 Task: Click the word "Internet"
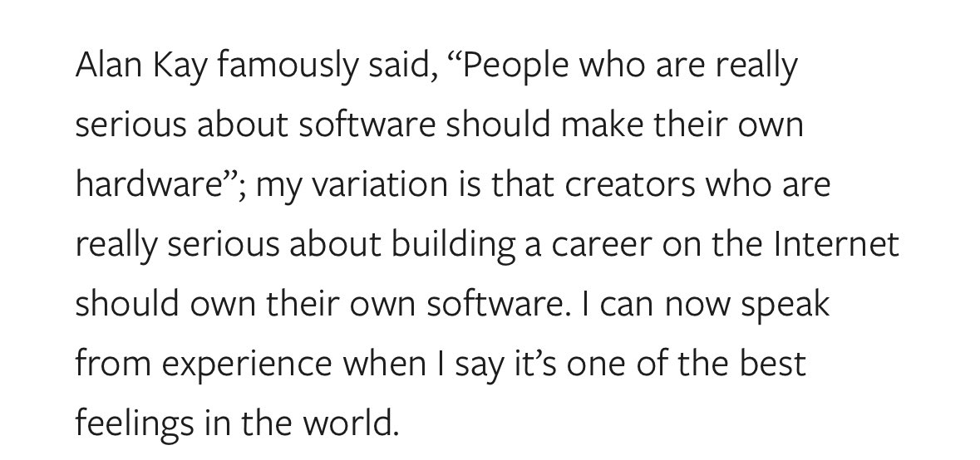click(x=836, y=245)
